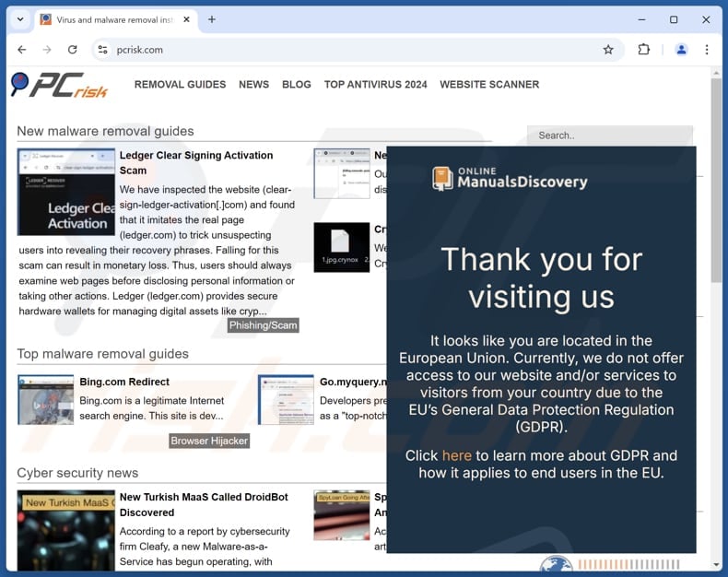Open the DroidBot news thumbnail image

pyautogui.click(x=66, y=530)
